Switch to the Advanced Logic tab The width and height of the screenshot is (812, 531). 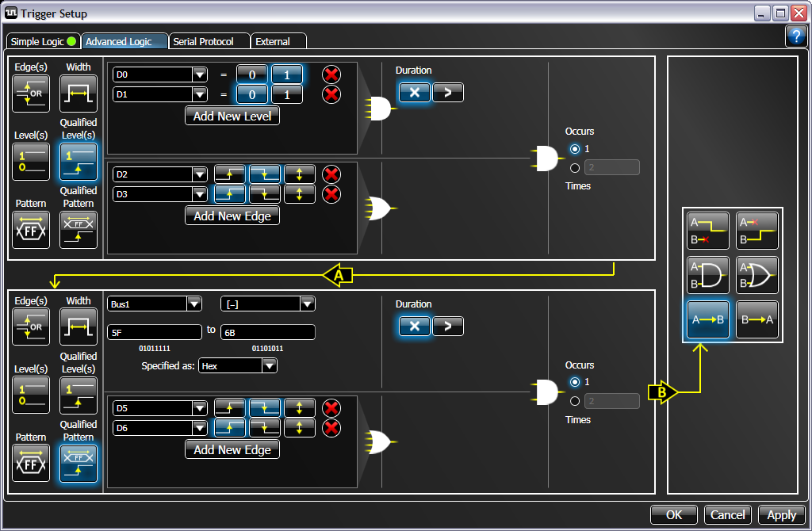(124, 41)
